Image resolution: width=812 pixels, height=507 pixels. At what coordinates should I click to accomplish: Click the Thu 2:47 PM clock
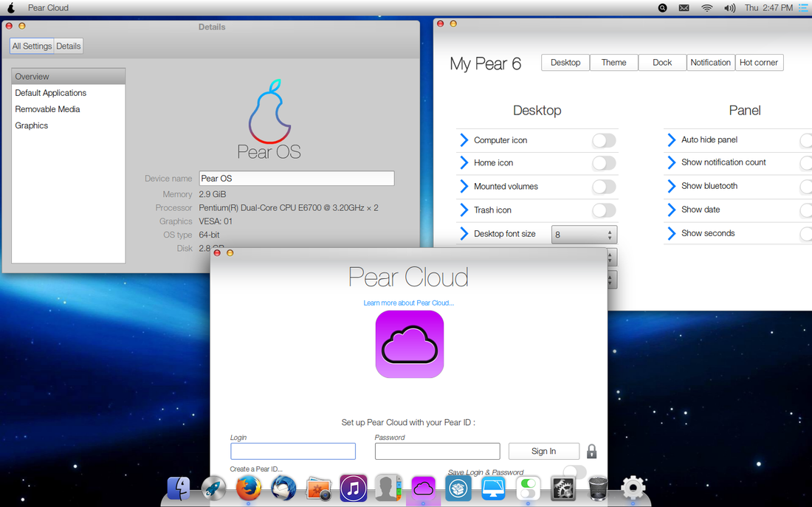pyautogui.click(x=769, y=8)
